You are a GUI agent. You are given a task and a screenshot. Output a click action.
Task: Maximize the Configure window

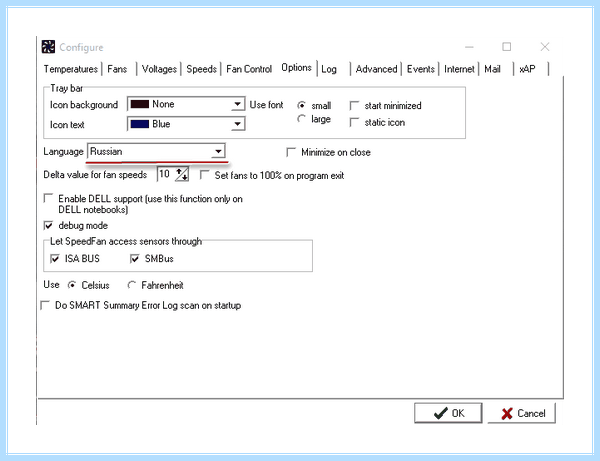[x=507, y=47]
